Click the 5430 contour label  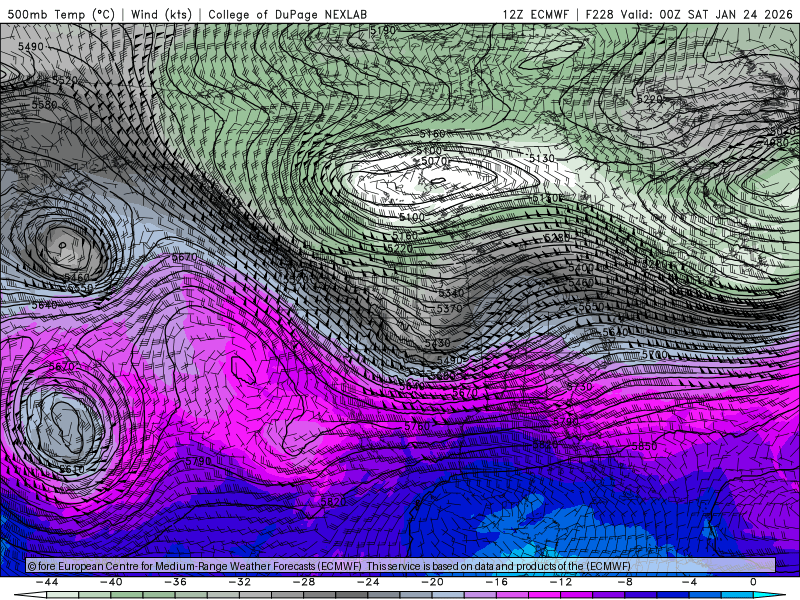pos(437,343)
